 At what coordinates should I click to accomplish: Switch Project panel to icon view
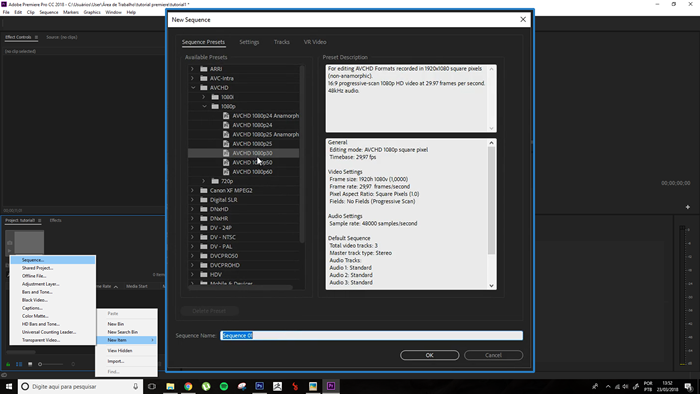tap(30, 364)
